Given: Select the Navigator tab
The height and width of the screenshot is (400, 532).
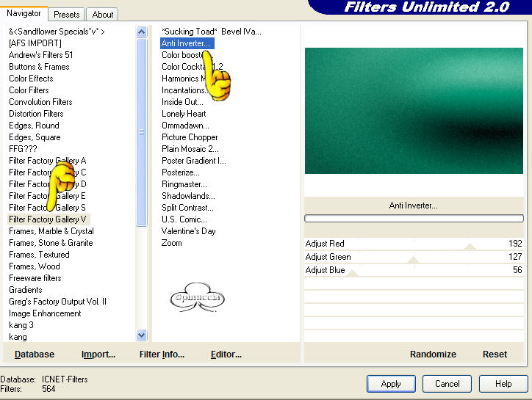Looking at the screenshot, I should pos(24,13).
